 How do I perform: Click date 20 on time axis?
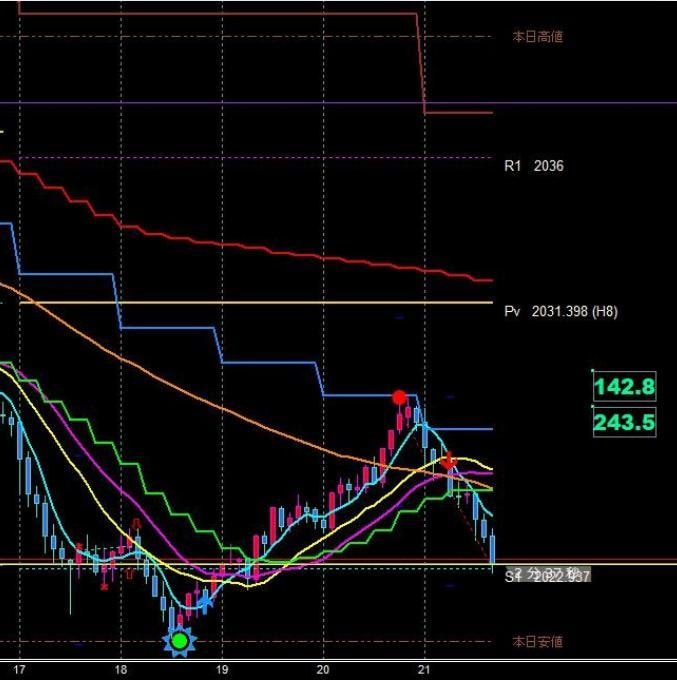(323, 670)
